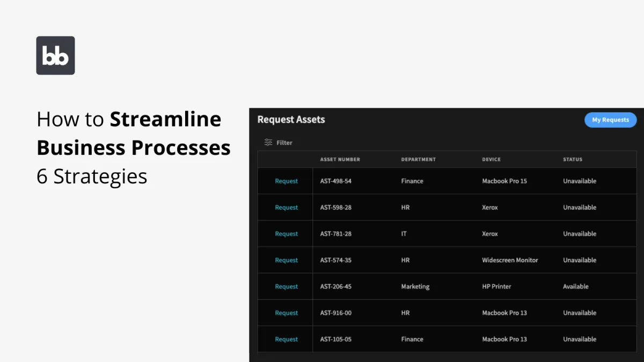Click Unavailable status in AST-105-05 row

point(580,339)
